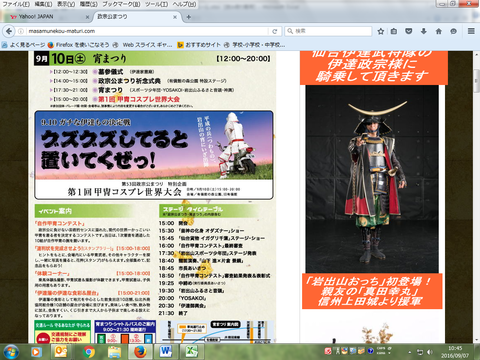Open Word from the taskbar
Viewport: 480px width, 360px height.
[166, 352]
